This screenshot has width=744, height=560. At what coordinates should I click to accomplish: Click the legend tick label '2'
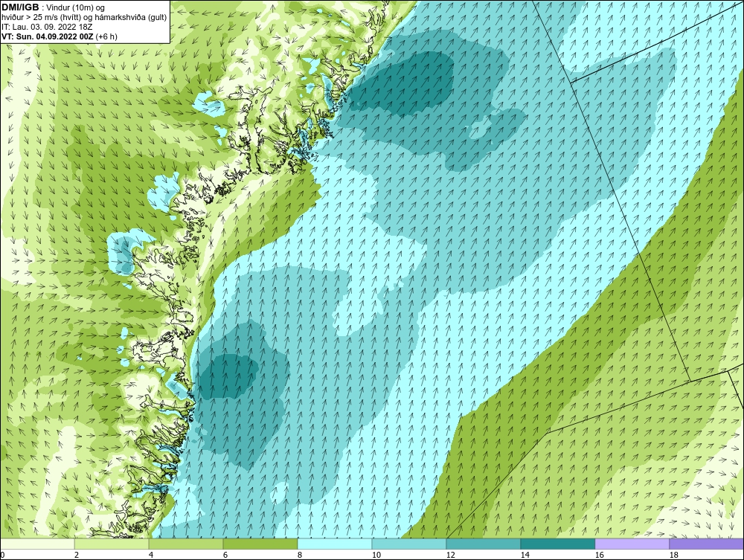click(x=77, y=555)
